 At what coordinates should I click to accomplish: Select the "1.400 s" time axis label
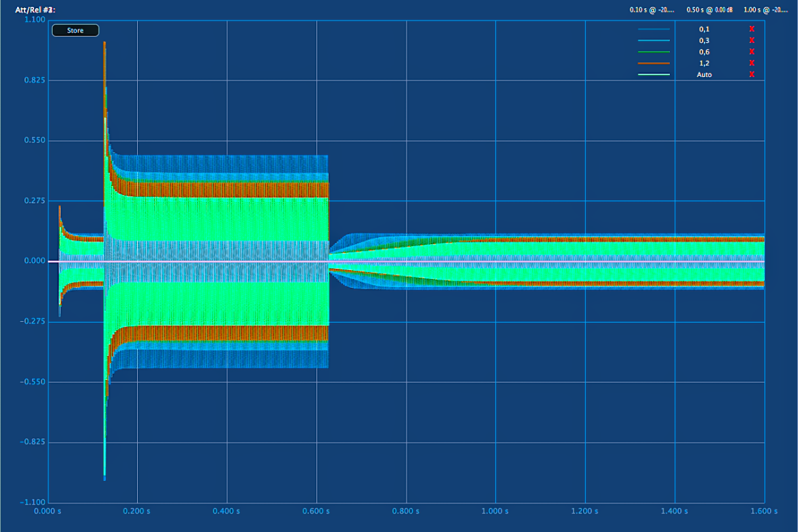coord(675,511)
